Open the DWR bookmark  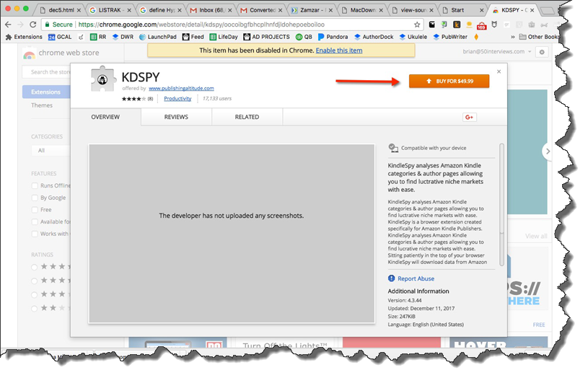[123, 37]
